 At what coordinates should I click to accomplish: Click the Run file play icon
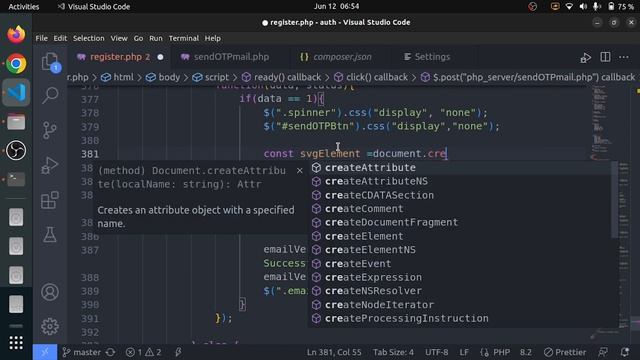tap(586, 57)
